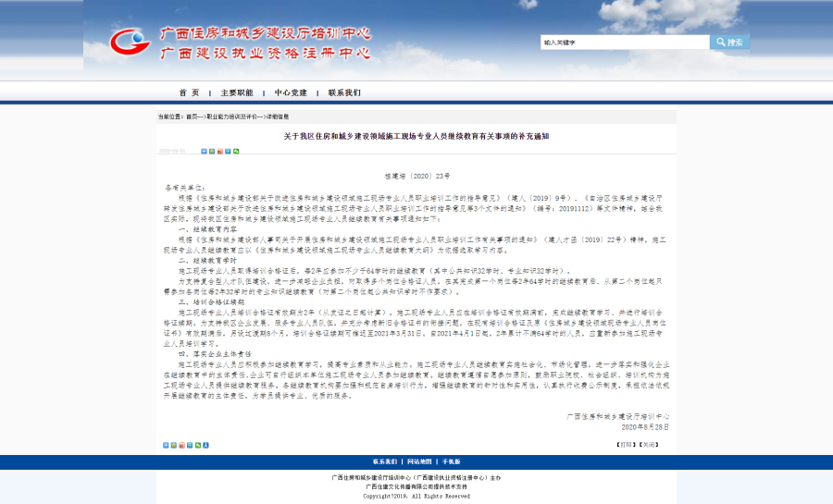Click the signature 广西住房和城乡建设厅培训中心
The width and height of the screenshot is (833, 504).
[x=618, y=416]
